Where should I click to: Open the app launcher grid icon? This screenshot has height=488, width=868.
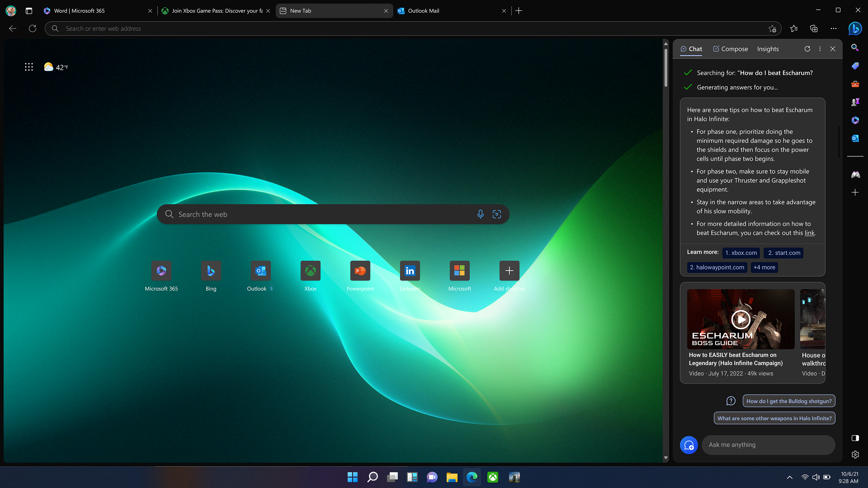point(29,67)
